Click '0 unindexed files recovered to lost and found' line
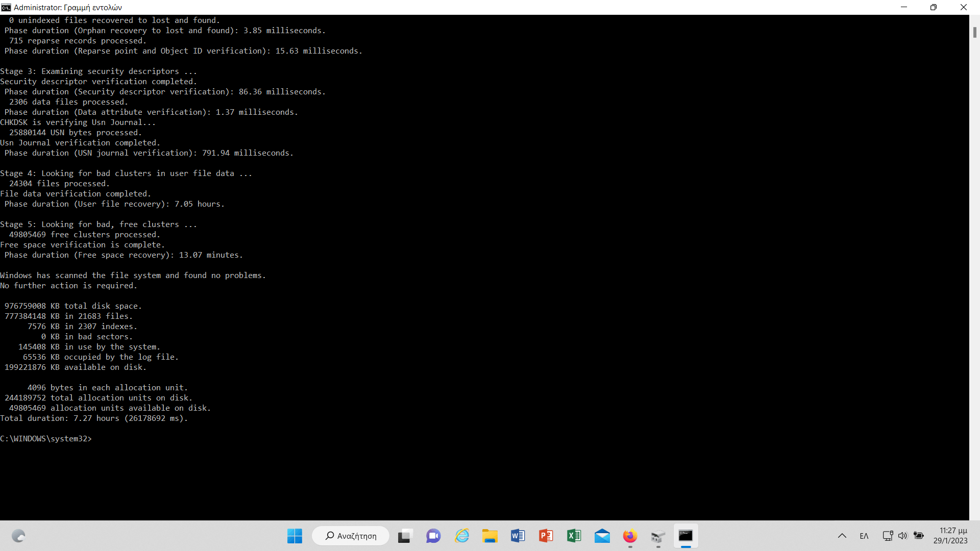Viewport: 980px width, 551px height. coord(114,20)
